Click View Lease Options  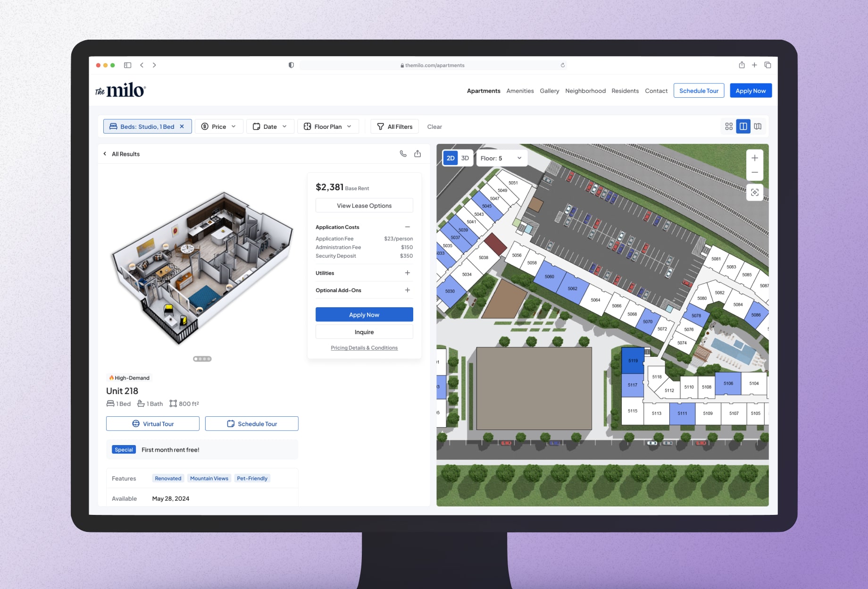[364, 205]
